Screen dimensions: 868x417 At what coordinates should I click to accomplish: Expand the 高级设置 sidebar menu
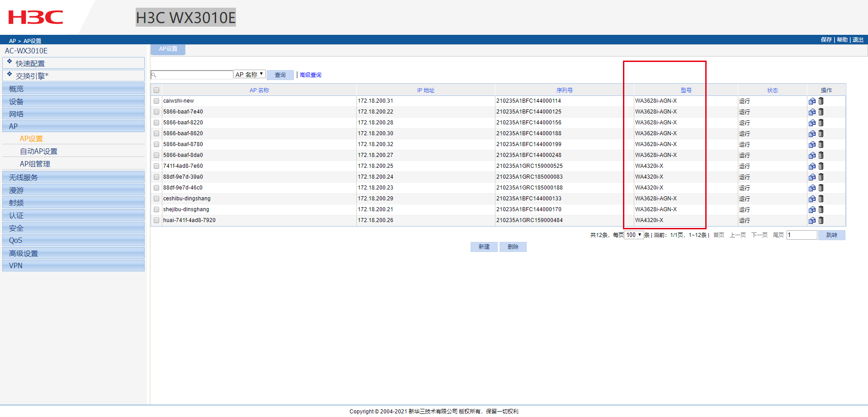pyautogui.click(x=74, y=253)
